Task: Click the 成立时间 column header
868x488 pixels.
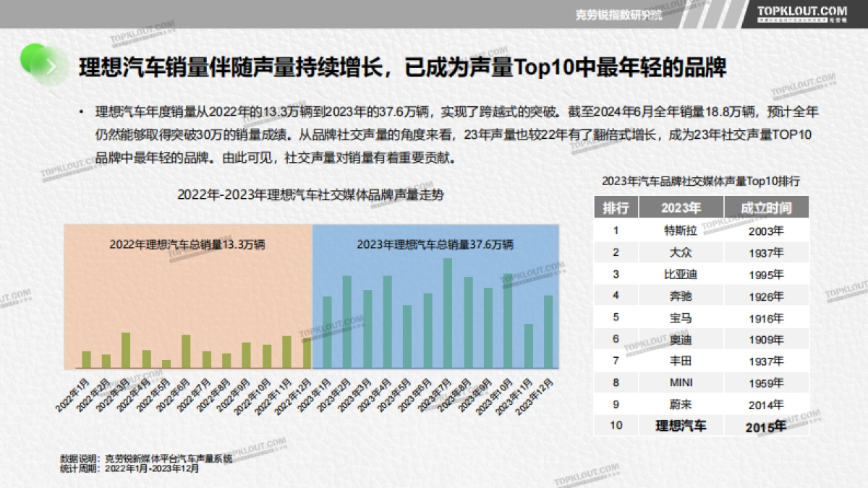Action: (x=767, y=209)
